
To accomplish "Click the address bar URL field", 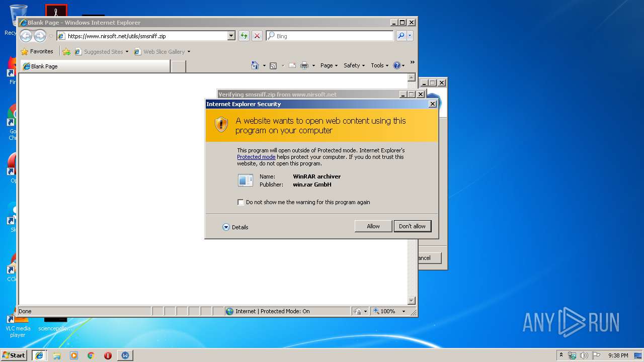I will [146, 36].
